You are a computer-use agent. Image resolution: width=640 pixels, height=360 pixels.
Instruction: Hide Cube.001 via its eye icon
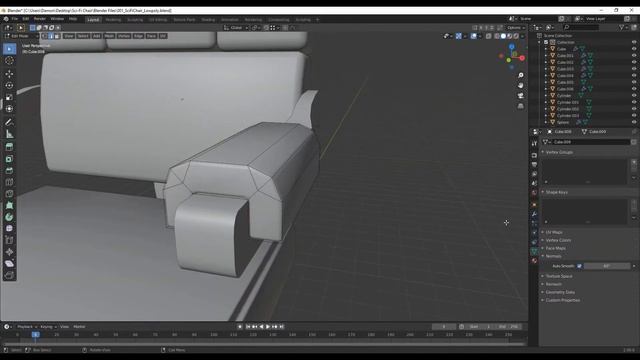click(x=634, y=56)
